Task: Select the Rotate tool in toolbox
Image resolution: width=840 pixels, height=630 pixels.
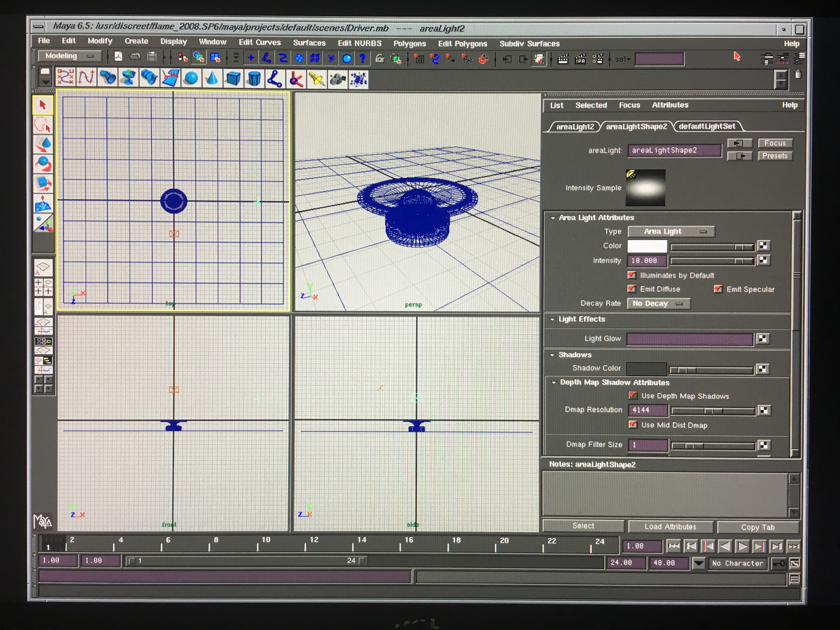Action: click(43, 164)
